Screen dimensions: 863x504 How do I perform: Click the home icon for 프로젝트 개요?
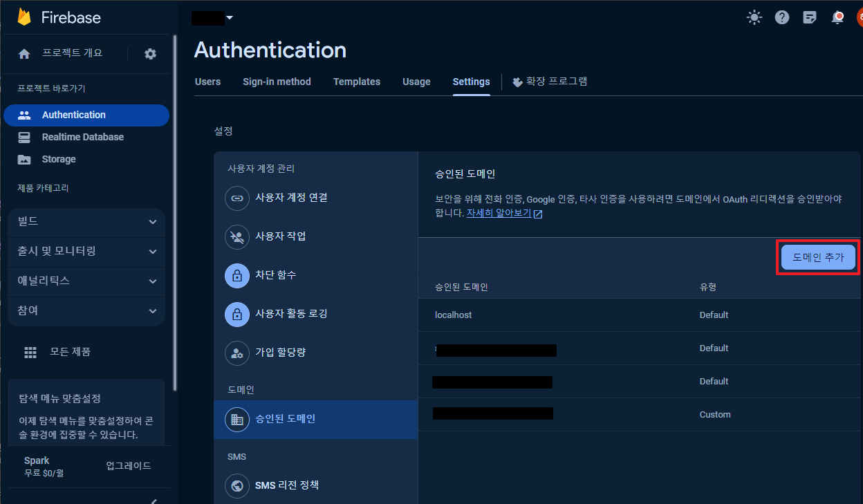pos(24,54)
